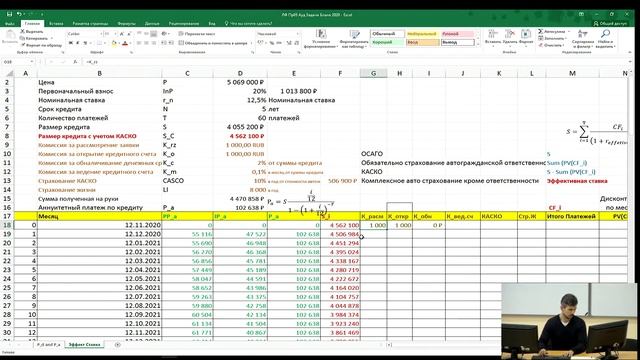Insert AutoSum (Автосумма)
The width and height of the screenshot is (640, 360).
tap(552, 31)
